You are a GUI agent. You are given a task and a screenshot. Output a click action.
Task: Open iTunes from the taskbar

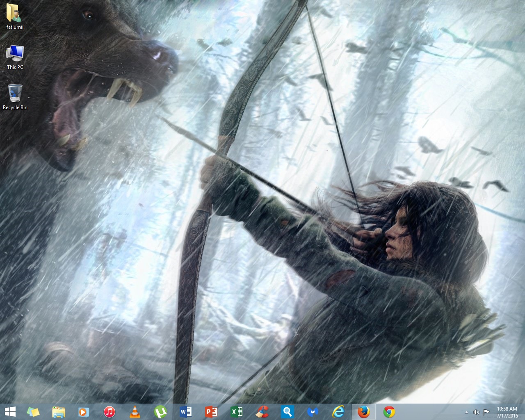pos(109,412)
